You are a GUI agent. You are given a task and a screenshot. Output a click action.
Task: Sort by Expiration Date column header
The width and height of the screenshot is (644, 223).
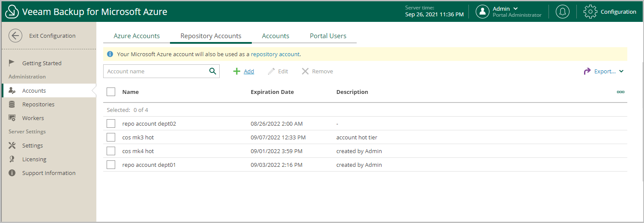(x=272, y=92)
